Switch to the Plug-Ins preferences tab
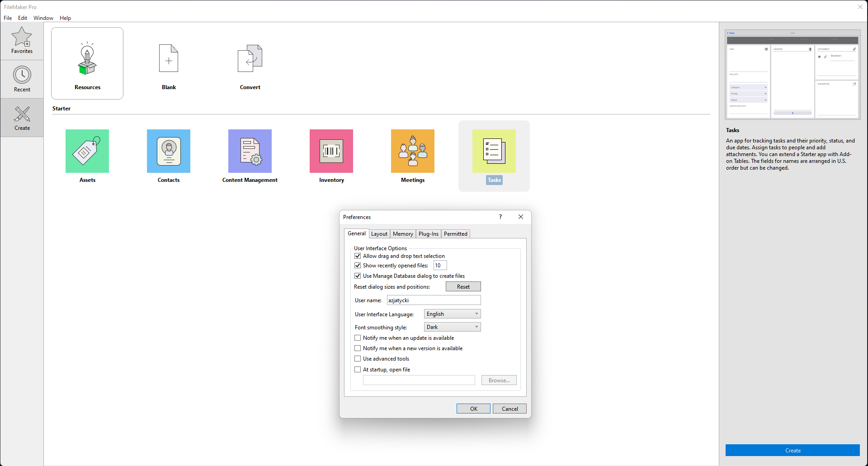The height and width of the screenshot is (466, 868). (429, 234)
